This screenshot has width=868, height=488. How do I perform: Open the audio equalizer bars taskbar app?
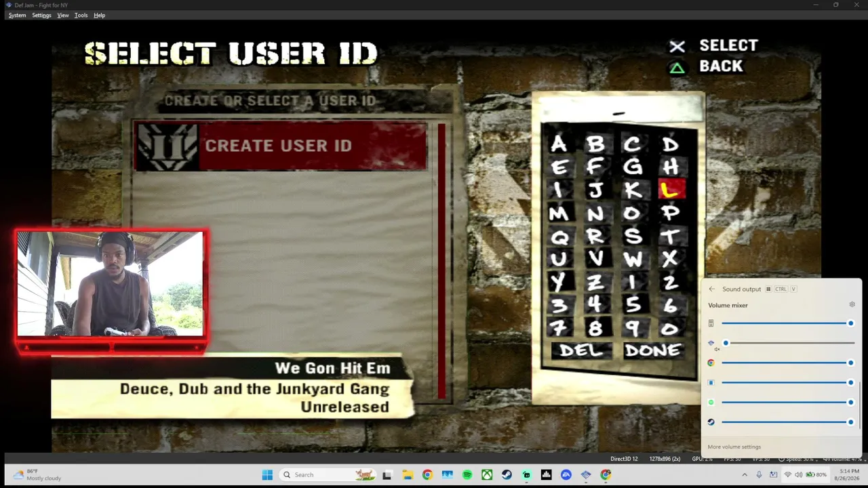pyautogui.click(x=546, y=474)
